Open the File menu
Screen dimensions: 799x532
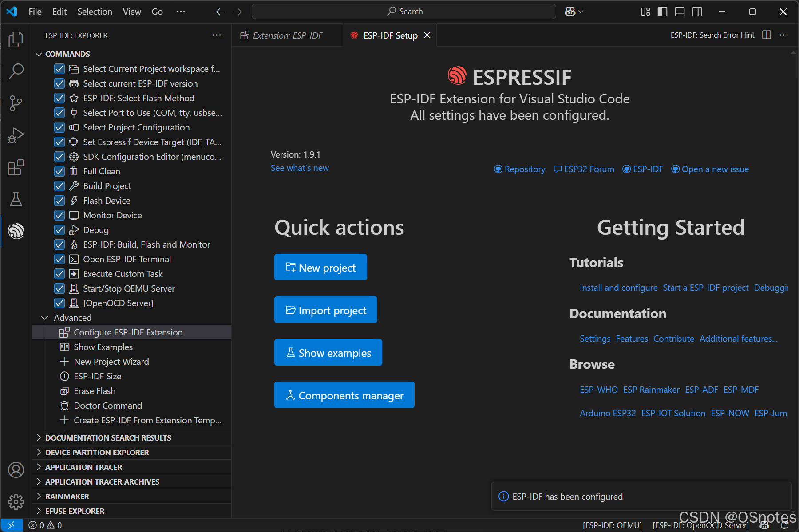[35, 12]
